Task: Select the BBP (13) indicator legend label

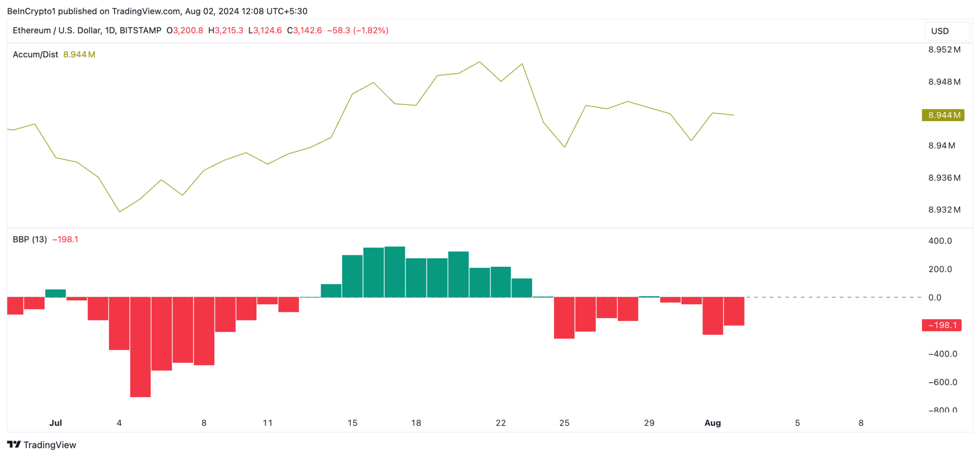Action: [30, 240]
